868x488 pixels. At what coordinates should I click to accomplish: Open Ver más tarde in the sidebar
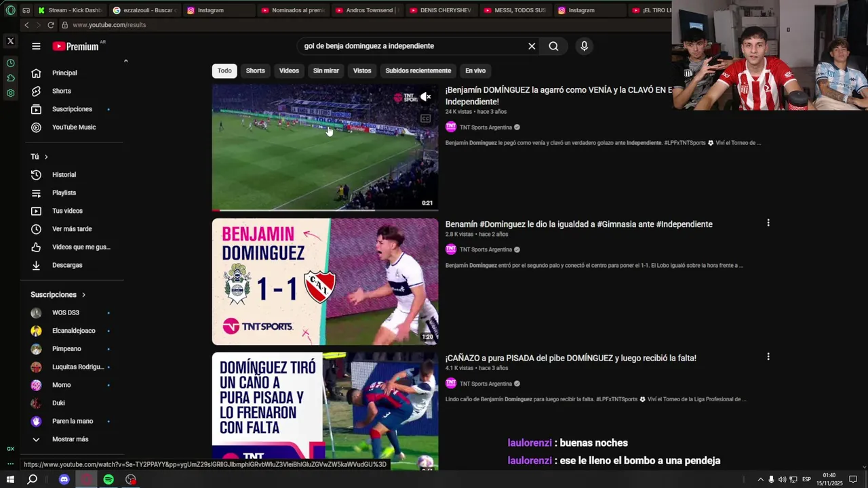(x=73, y=229)
